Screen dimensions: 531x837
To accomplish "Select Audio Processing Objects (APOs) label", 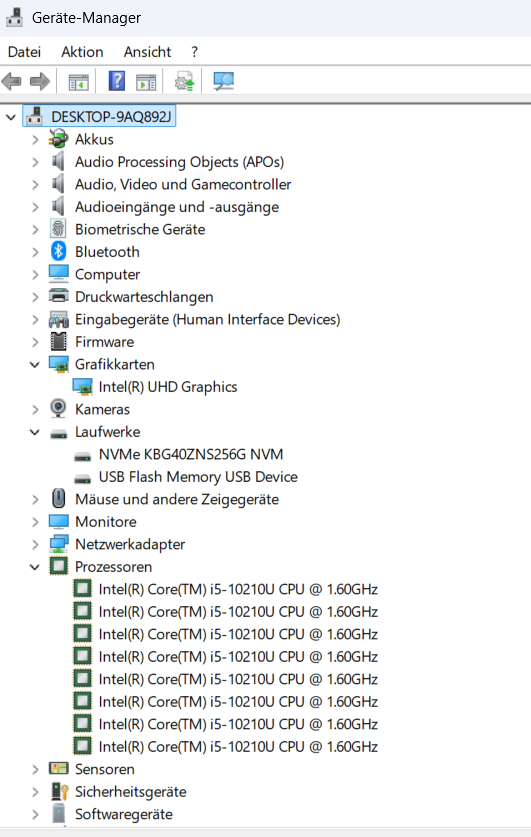I will pyautogui.click(x=179, y=162).
